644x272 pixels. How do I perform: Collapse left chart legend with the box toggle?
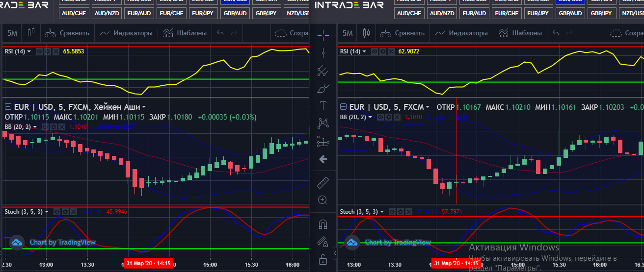(x=7, y=107)
